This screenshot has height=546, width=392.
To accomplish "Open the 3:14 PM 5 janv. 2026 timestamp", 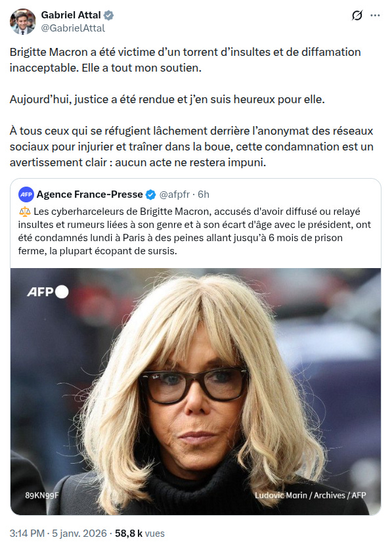I will point(58,533).
